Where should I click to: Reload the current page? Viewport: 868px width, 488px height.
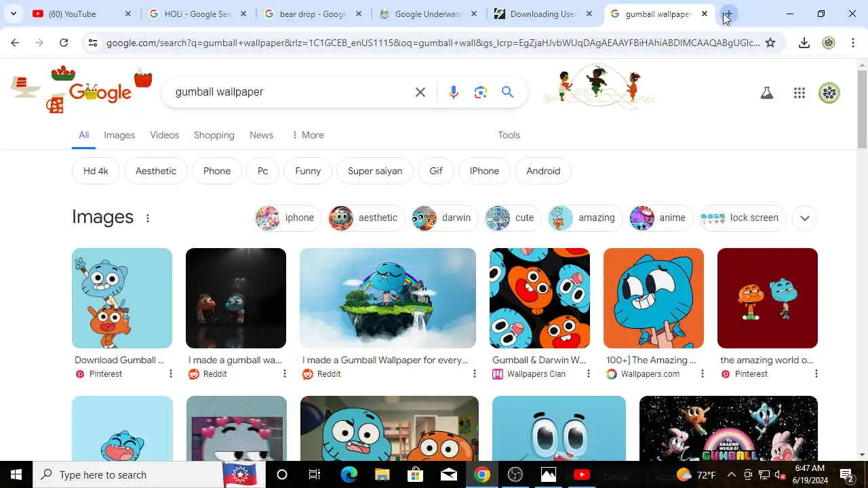64,43
